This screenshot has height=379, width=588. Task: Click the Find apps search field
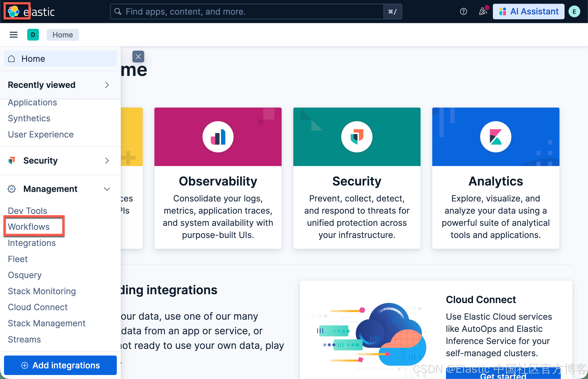[x=247, y=12]
